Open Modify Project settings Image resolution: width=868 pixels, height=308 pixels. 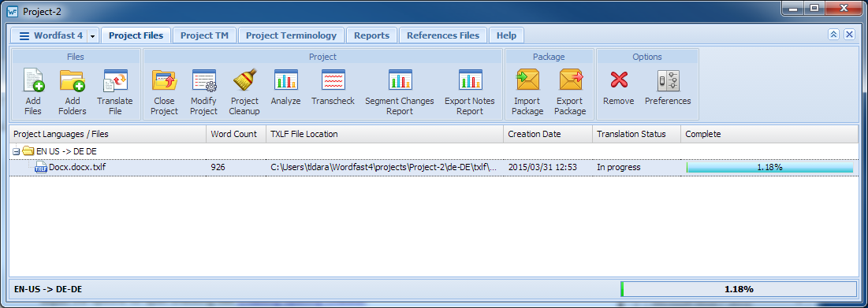[203, 80]
